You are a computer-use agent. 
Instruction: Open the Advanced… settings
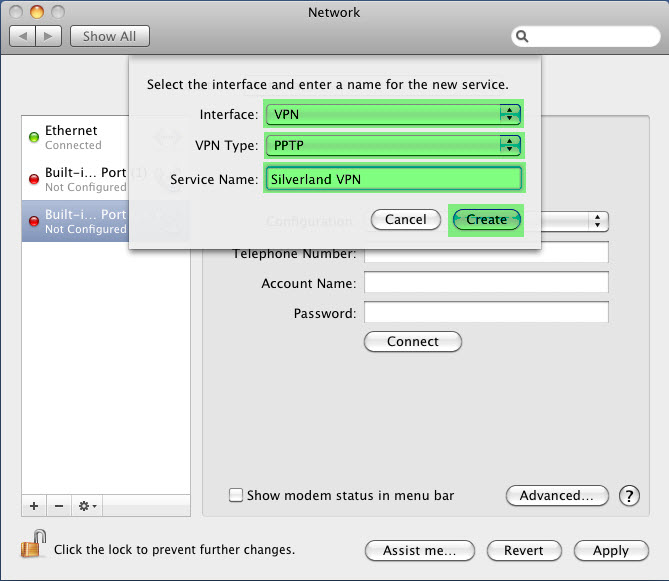click(557, 495)
